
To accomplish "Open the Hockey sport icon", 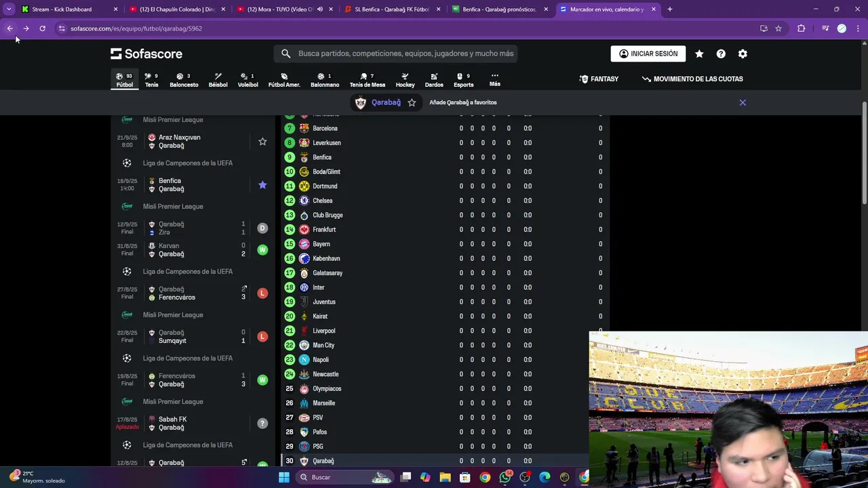I will pyautogui.click(x=405, y=80).
